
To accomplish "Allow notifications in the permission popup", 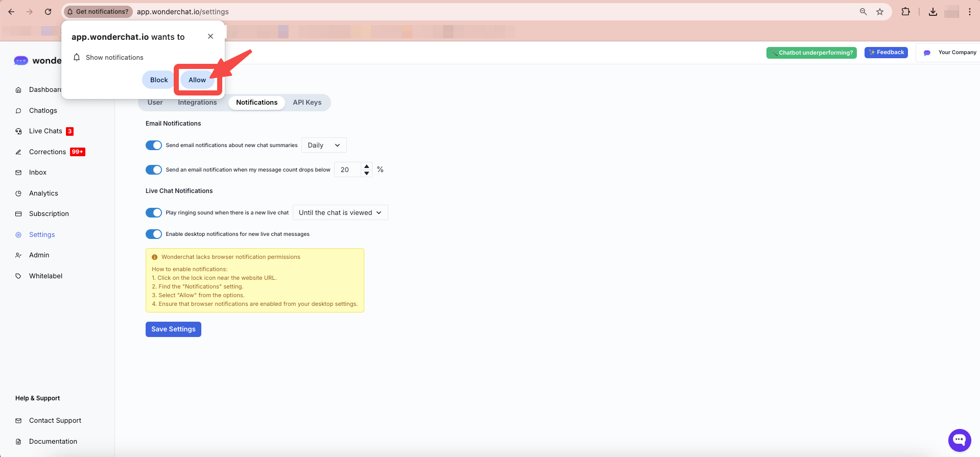I will pyautogui.click(x=197, y=80).
